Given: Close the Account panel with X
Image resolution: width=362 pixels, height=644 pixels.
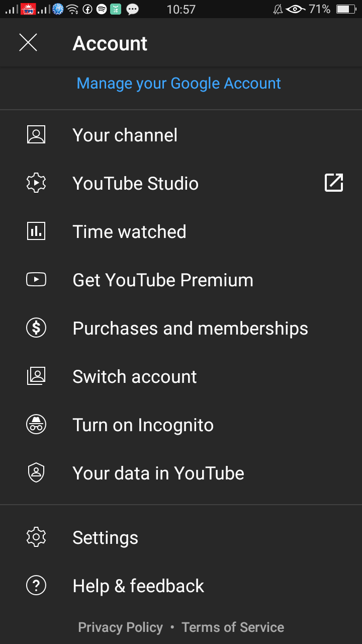Looking at the screenshot, I should click(x=28, y=43).
